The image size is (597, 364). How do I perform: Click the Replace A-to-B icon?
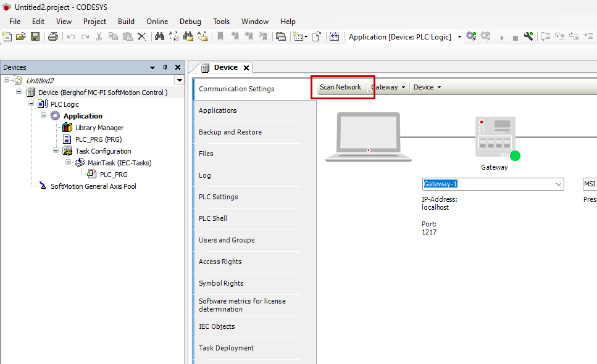click(x=174, y=36)
